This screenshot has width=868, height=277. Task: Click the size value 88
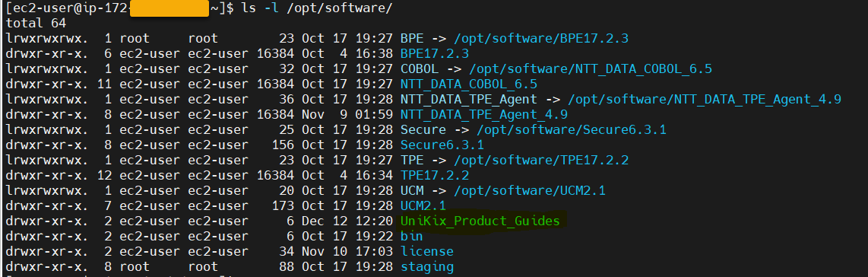tap(287, 266)
